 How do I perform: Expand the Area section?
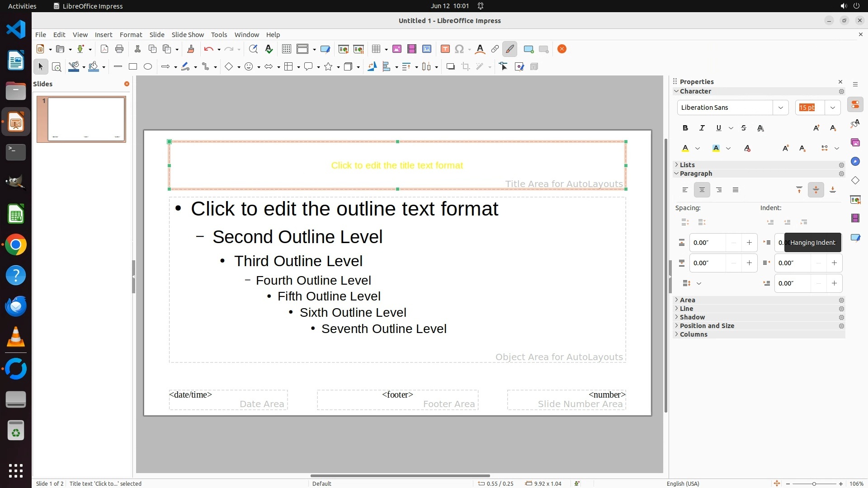[x=687, y=300]
